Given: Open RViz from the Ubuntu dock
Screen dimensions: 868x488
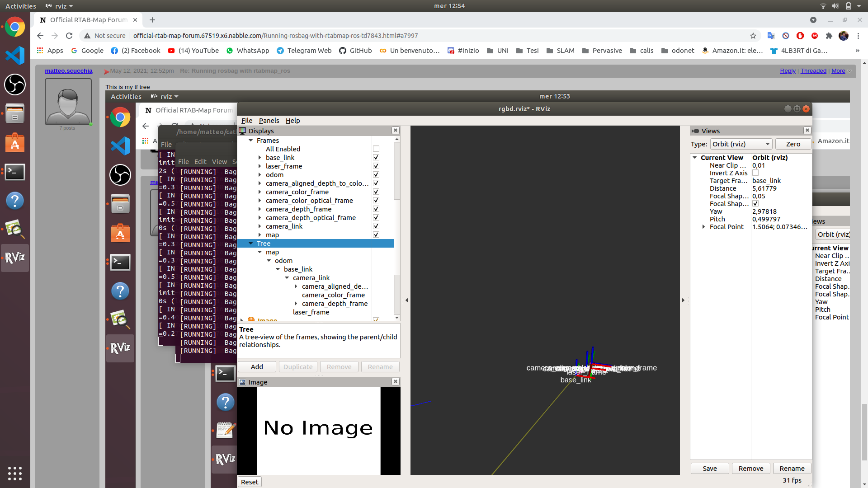Looking at the screenshot, I should click(15, 258).
